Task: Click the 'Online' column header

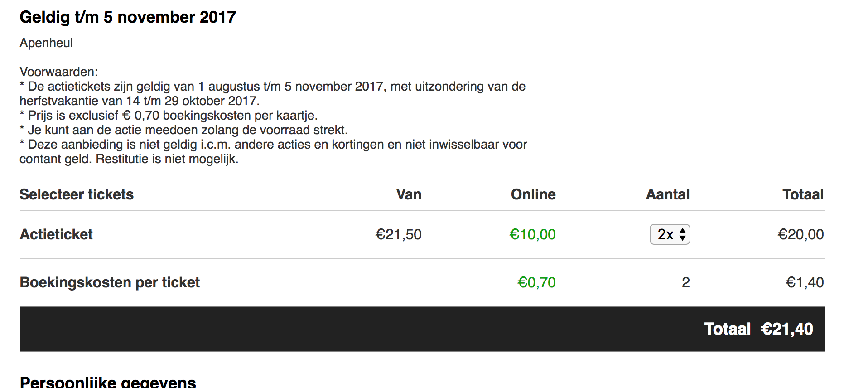Action: (533, 194)
